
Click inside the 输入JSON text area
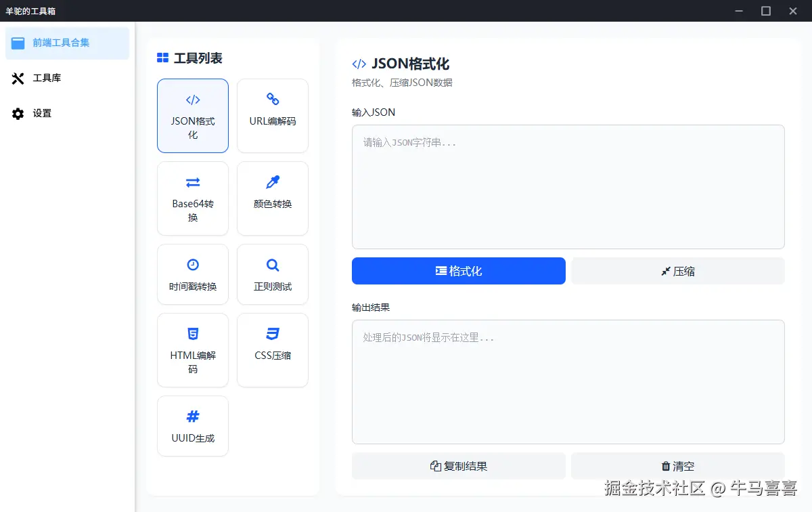point(568,186)
